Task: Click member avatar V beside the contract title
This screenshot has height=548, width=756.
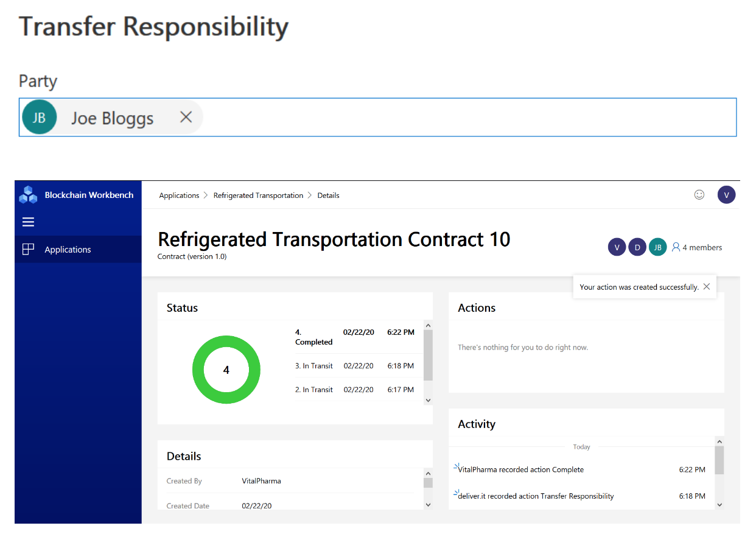Action: point(617,247)
